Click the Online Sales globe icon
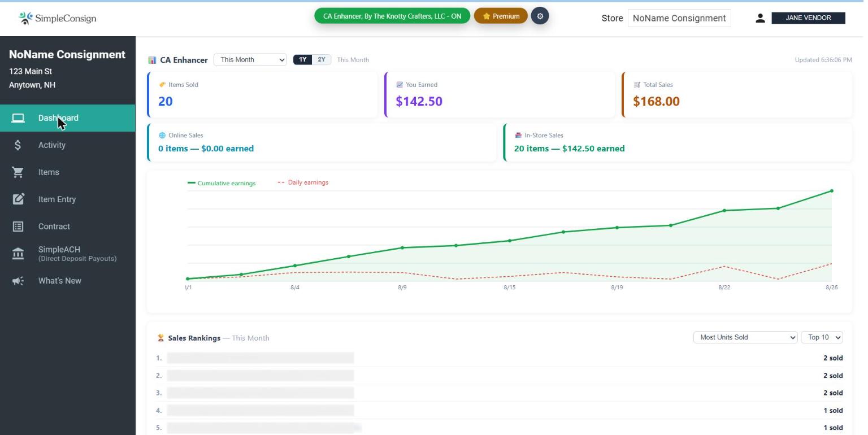Image resolution: width=868 pixels, height=435 pixels. [162, 136]
